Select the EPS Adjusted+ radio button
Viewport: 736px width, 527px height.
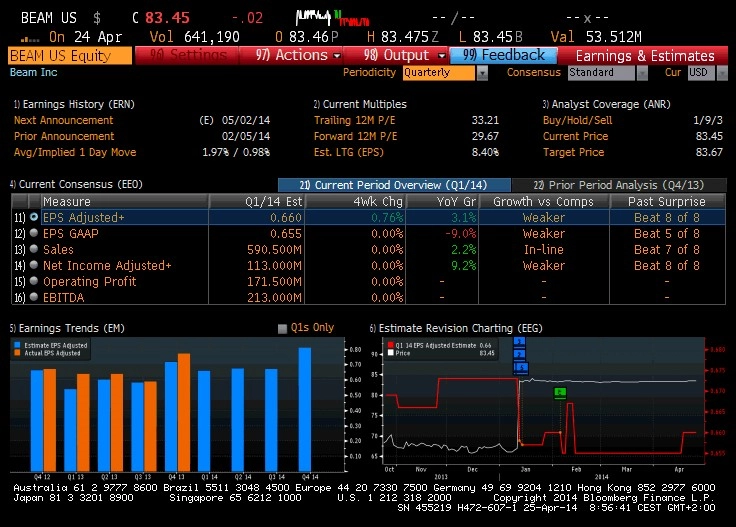click(x=34, y=217)
